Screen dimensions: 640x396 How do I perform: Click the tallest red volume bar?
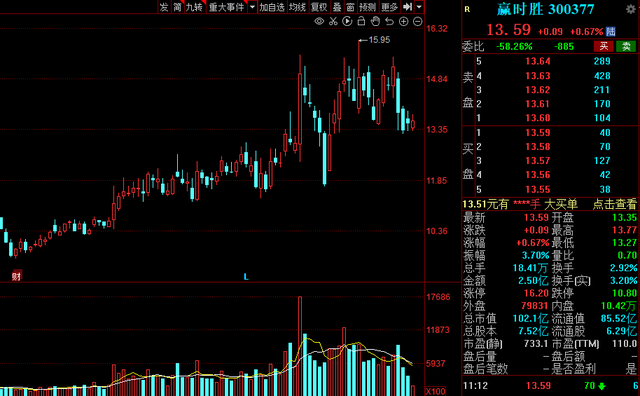click(x=300, y=346)
